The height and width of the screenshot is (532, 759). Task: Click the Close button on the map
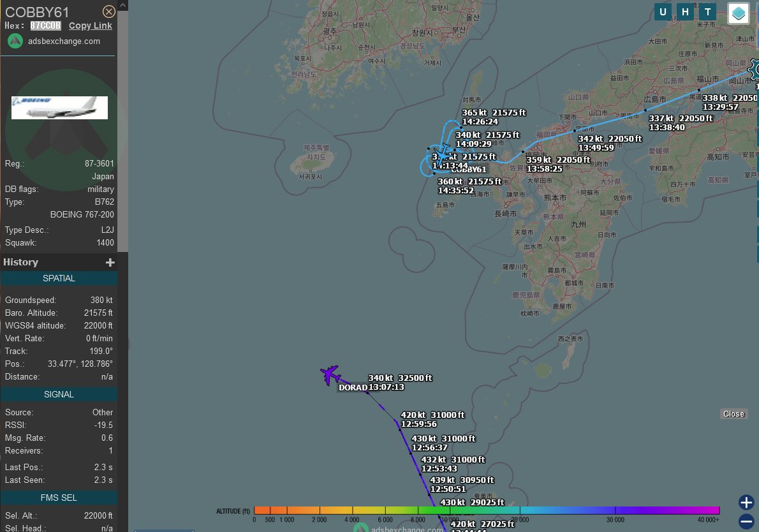[x=733, y=414]
